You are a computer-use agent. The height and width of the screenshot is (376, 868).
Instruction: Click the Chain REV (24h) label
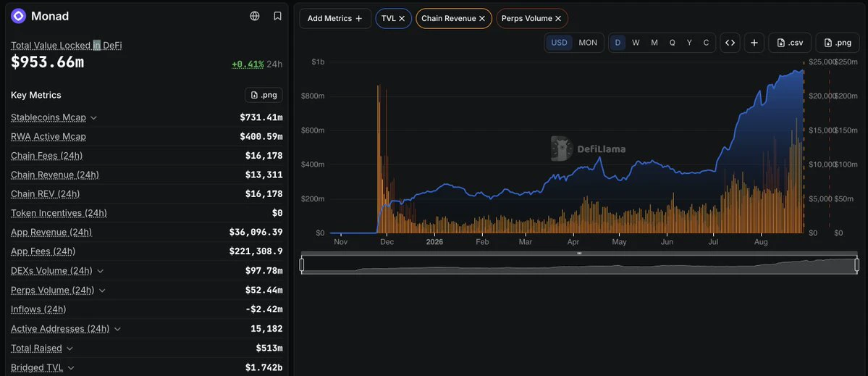(46, 194)
